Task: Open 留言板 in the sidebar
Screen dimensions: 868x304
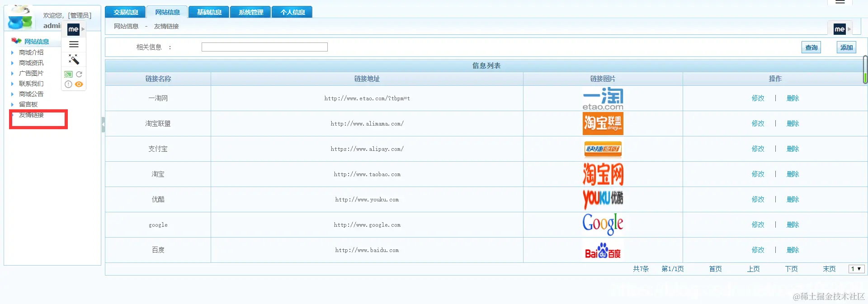Action: point(28,104)
